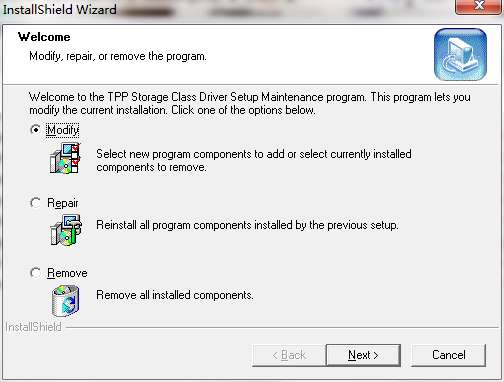Image resolution: width=504 pixels, height=382 pixels.
Task: Click the Remove option label
Action: click(x=67, y=273)
